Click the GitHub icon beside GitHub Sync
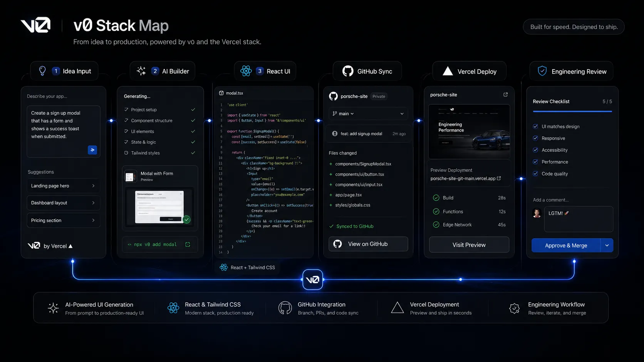 pos(348,71)
